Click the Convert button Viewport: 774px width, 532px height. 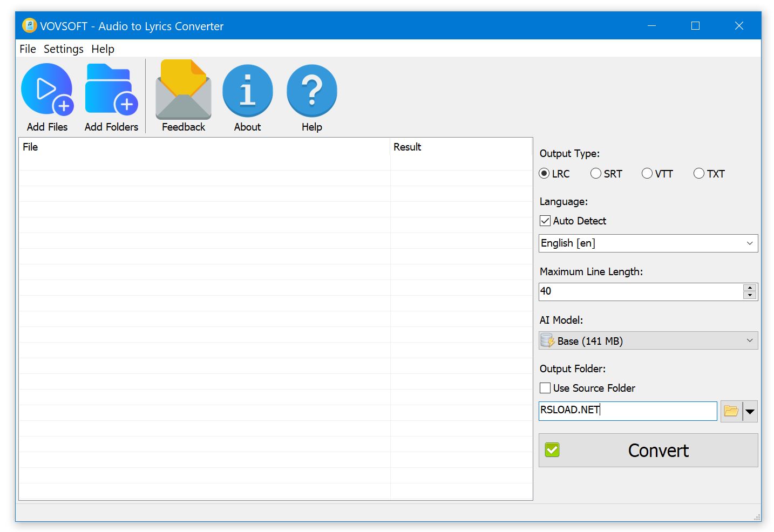coord(648,450)
